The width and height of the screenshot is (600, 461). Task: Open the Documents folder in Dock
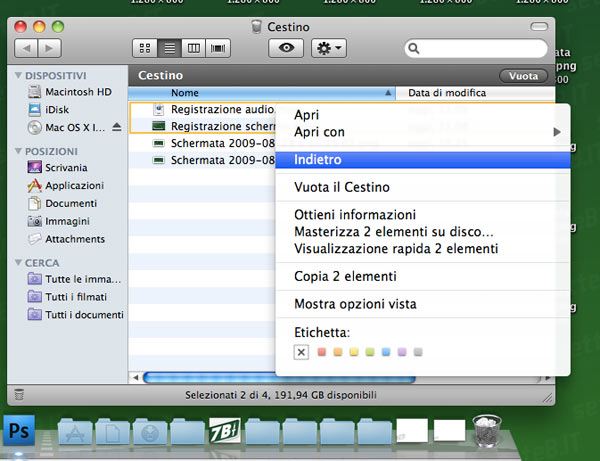112,432
